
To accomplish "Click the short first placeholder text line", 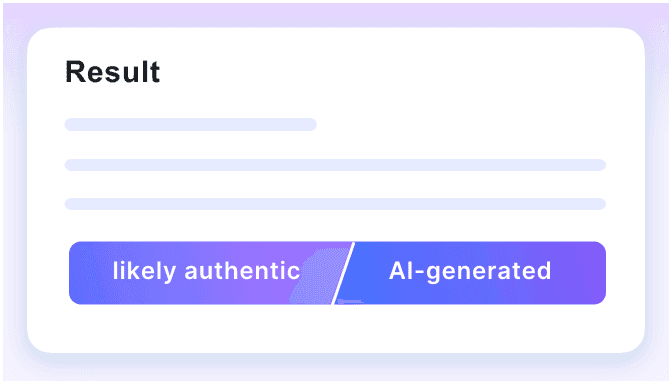I will 191,124.
